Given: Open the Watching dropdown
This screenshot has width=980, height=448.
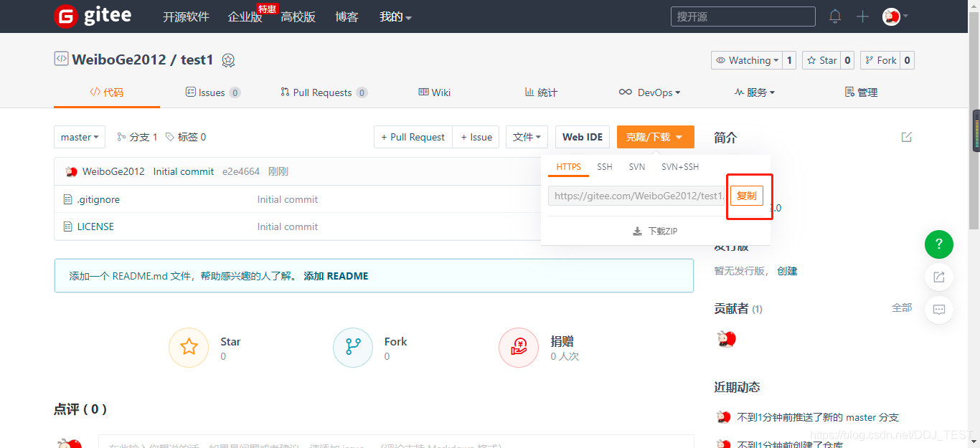Looking at the screenshot, I should 747,60.
